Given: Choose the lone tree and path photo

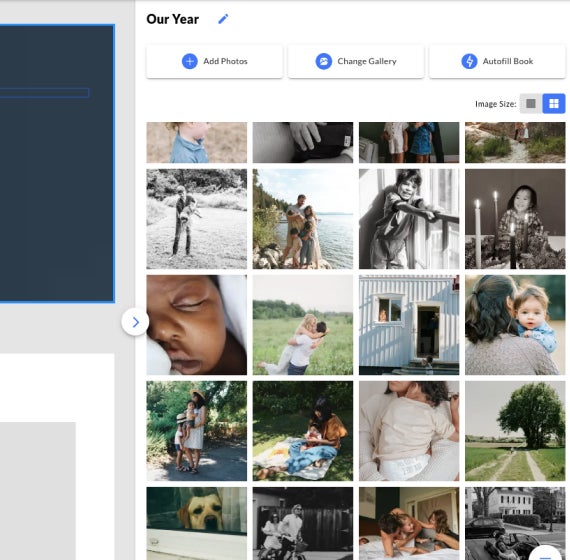Looking at the screenshot, I should 515,431.
